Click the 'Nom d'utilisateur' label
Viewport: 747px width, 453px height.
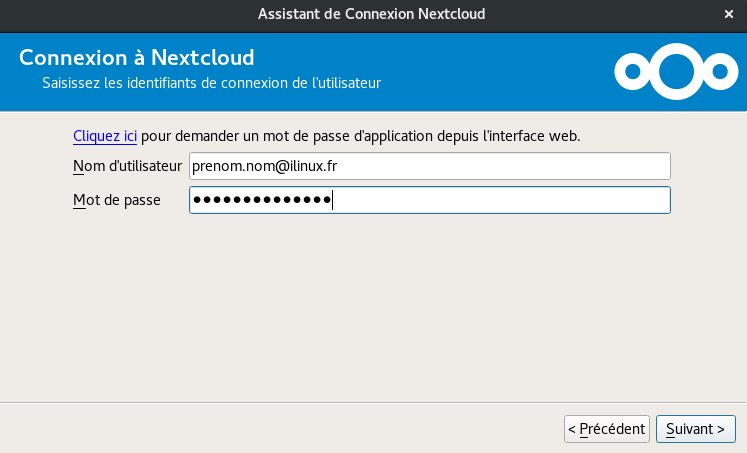coord(127,166)
